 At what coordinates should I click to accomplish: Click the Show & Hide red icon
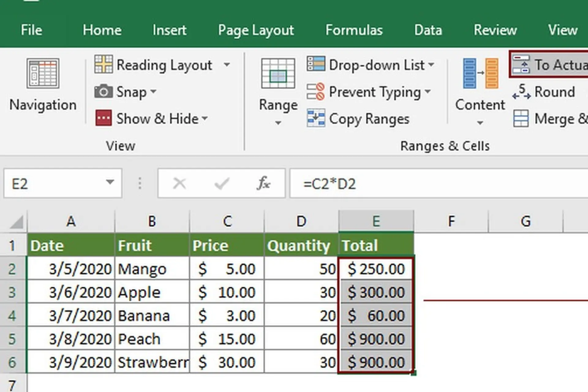coord(104,118)
